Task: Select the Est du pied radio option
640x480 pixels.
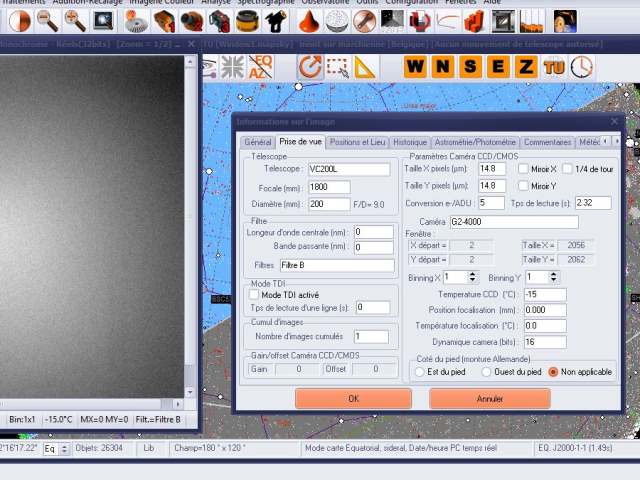Action: click(x=420, y=372)
